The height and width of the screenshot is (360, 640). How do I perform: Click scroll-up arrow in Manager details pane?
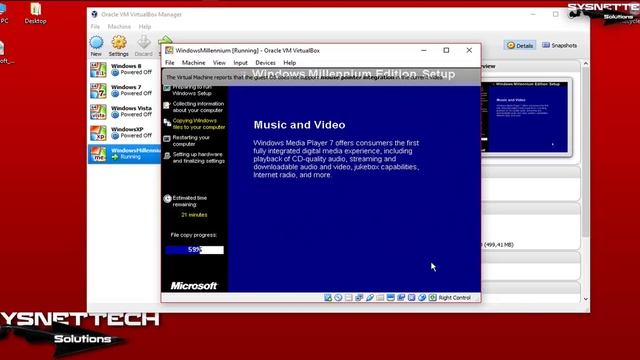(x=586, y=63)
